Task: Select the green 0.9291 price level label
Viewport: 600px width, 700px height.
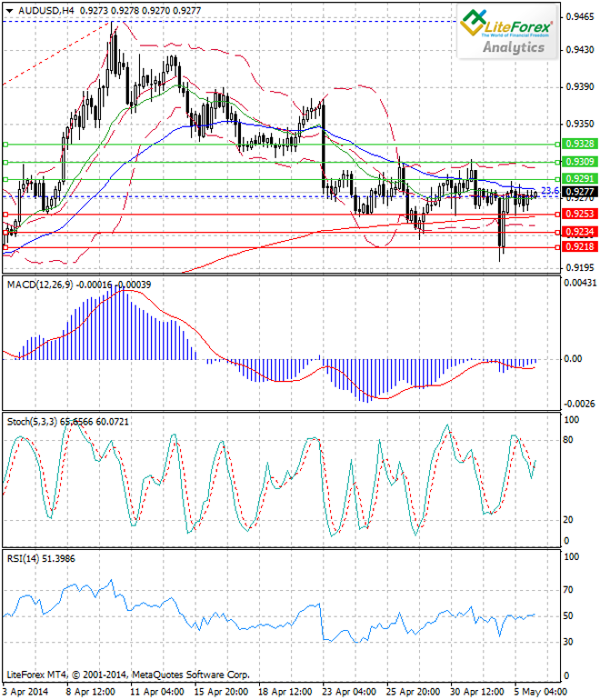Action: coord(580,178)
